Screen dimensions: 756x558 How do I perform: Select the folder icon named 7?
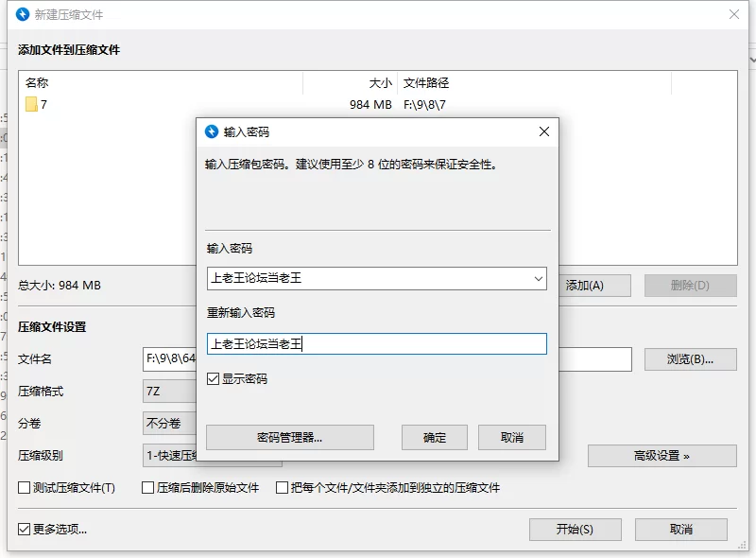click(x=31, y=105)
